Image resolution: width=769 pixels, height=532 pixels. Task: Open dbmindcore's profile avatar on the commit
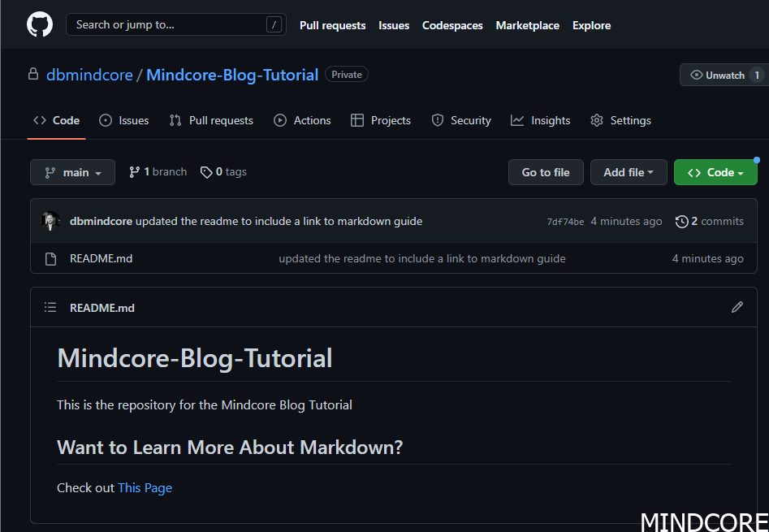[x=50, y=221]
